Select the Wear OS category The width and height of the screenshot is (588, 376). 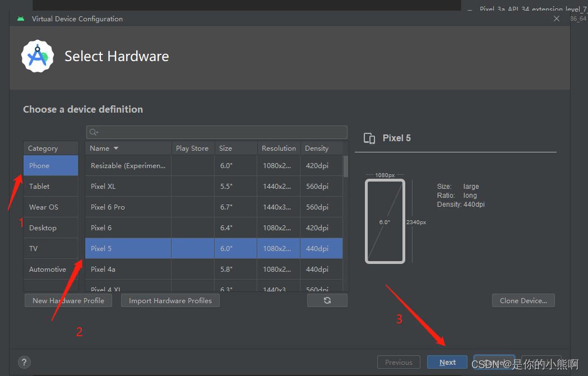pos(50,207)
